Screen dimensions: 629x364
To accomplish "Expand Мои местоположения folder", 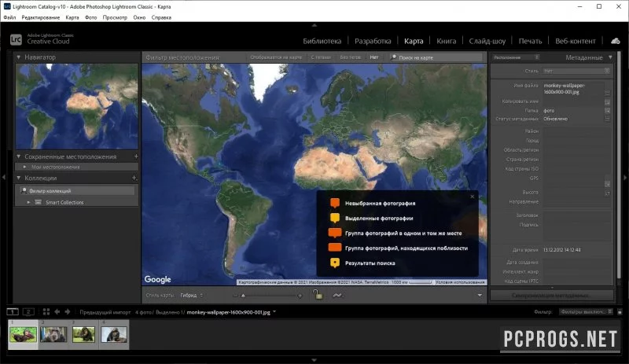I will [x=25, y=167].
